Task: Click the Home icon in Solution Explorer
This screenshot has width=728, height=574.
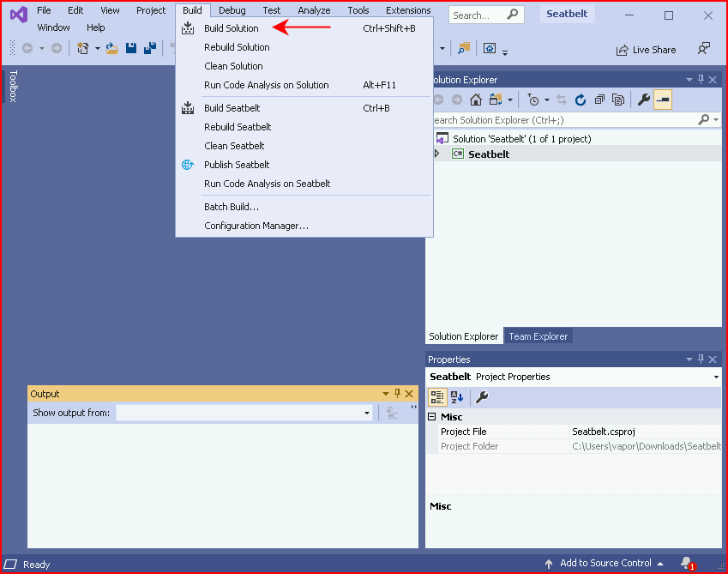Action: click(x=475, y=100)
